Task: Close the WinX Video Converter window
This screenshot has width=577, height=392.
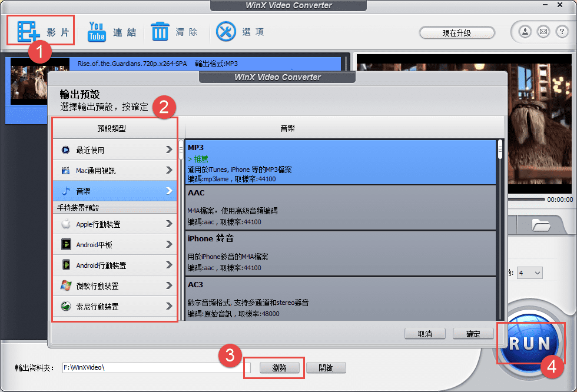Action: pyautogui.click(x=560, y=5)
